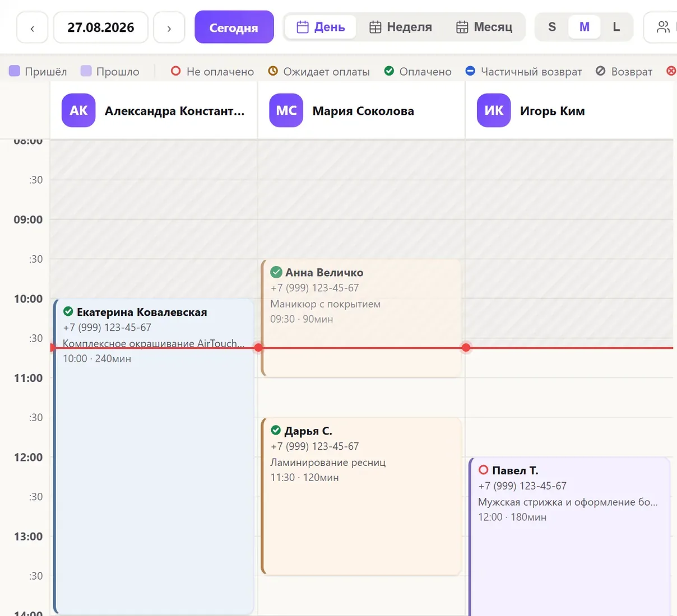Image resolution: width=677 pixels, height=616 pixels.
Task: Click the Частичный возврат legend icon
Action: coord(470,71)
